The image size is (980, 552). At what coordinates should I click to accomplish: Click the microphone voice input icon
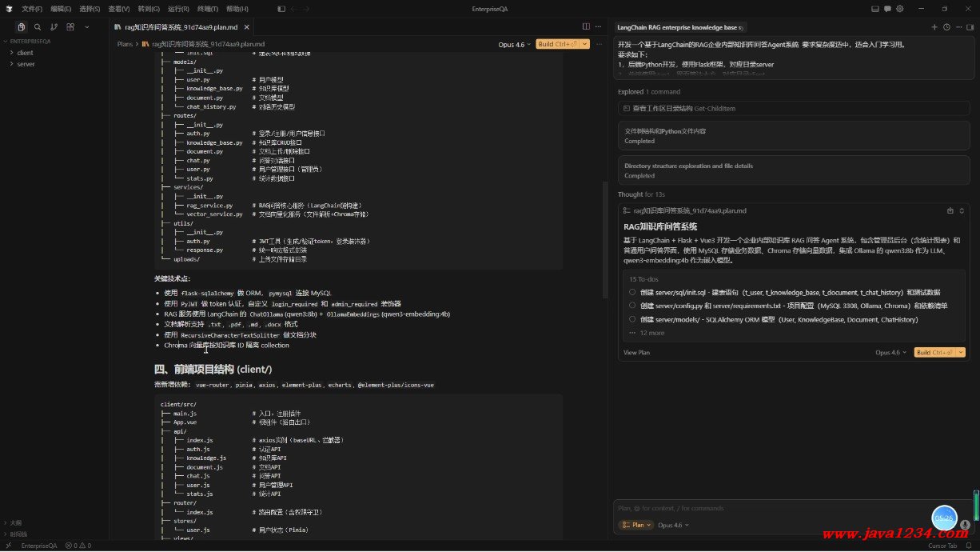pyautogui.click(x=965, y=525)
